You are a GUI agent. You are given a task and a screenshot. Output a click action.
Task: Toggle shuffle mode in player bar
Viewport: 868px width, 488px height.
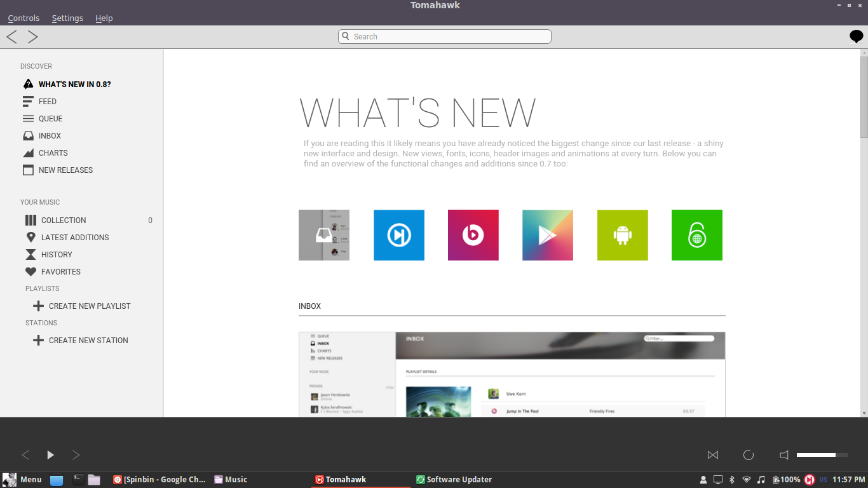pos(713,455)
